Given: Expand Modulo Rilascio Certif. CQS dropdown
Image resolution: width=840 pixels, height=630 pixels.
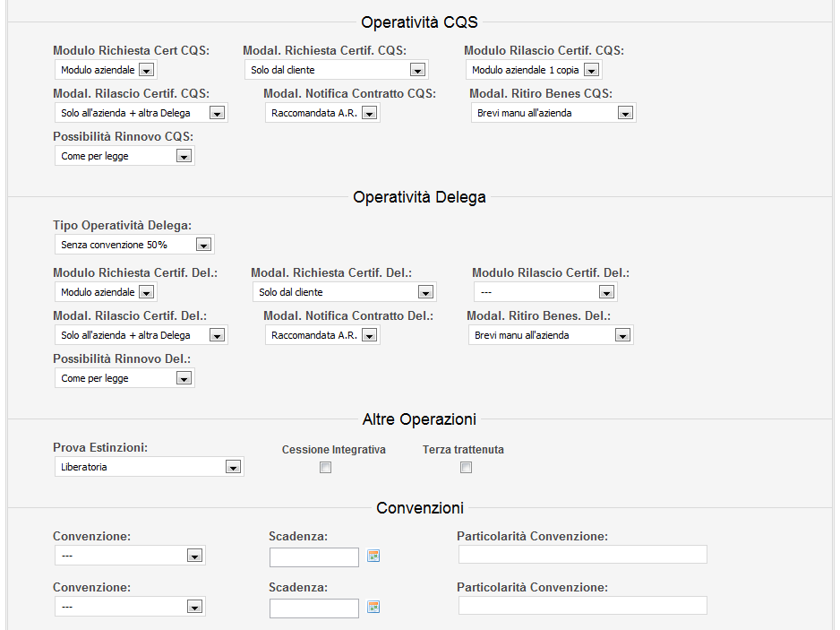Looking at the screenshot, I should (x=534, y=70).
